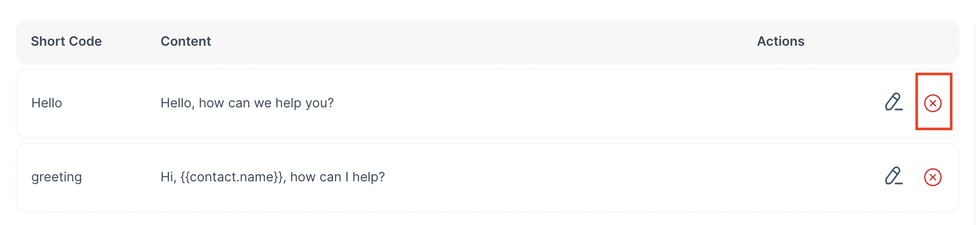This screenshot has width=980, height=225.
Task: Click the Content column header
Action: pyautogui.click(x=186, y=41)
